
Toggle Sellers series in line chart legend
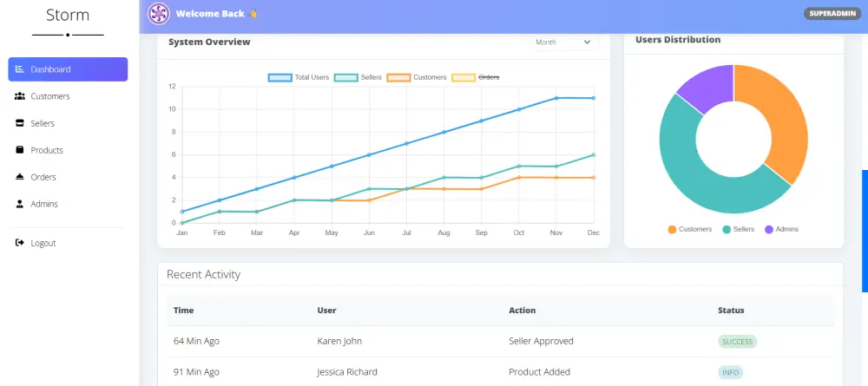click(358, 77)
